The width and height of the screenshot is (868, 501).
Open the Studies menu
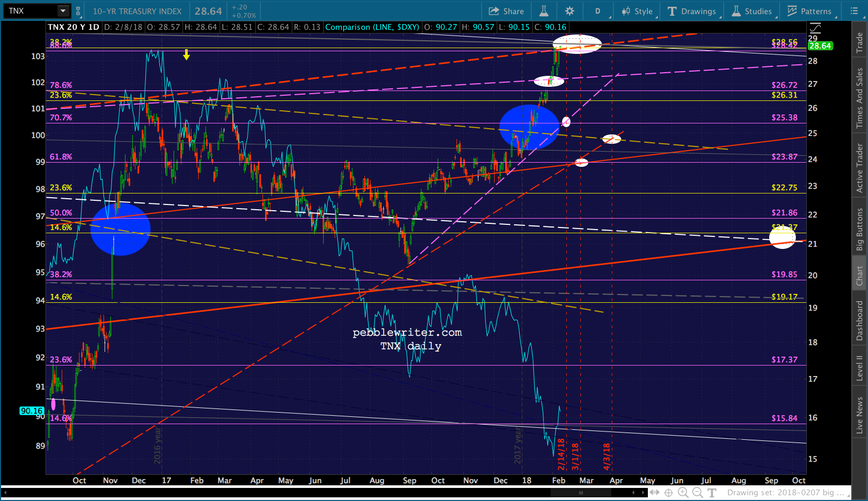click(752, 11)
